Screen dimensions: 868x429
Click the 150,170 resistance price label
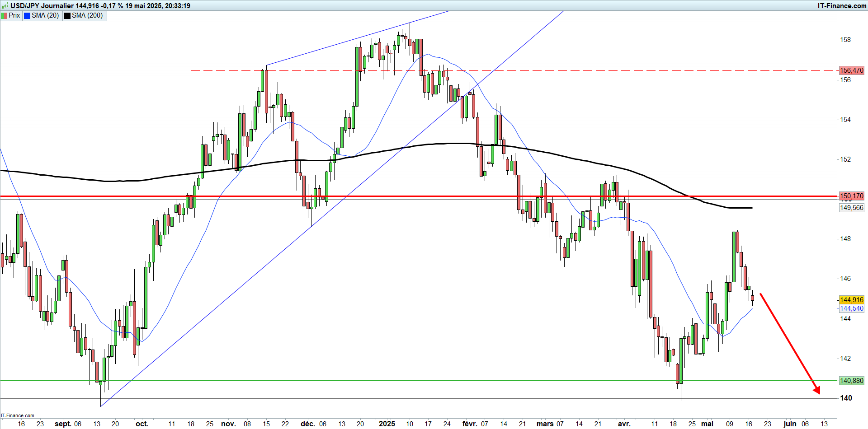pyautogui.click(x=851, y=196)
